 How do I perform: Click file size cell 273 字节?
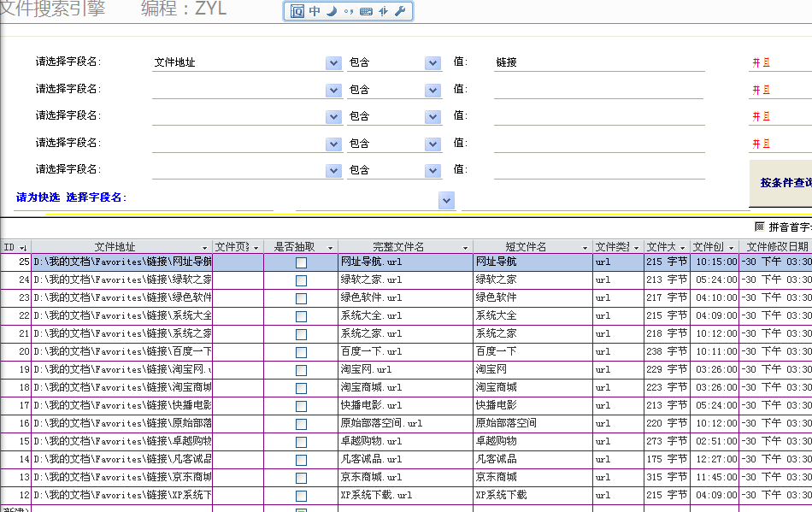point(667,442)
